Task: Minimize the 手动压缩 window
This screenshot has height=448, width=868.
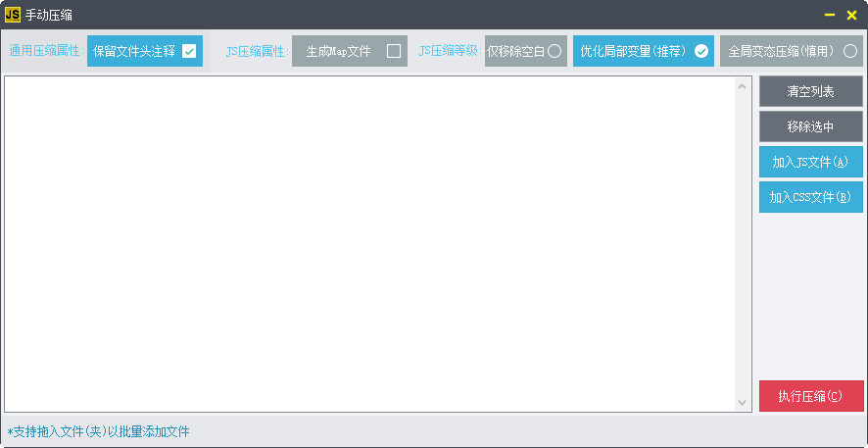Action: [830, 15]
